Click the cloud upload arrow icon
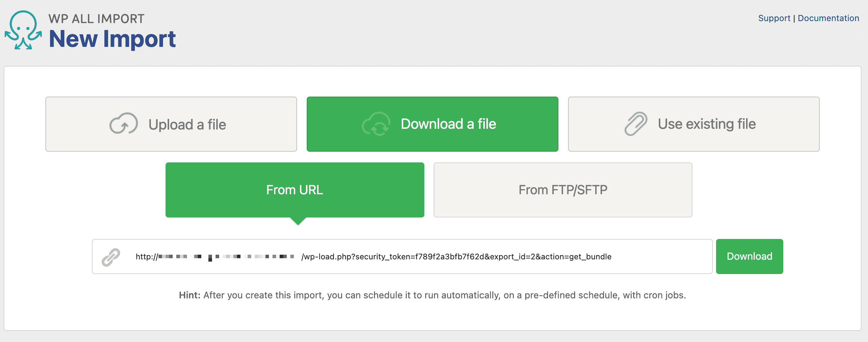The height and width of the screenshot is (342, 868). click(123, 124)
